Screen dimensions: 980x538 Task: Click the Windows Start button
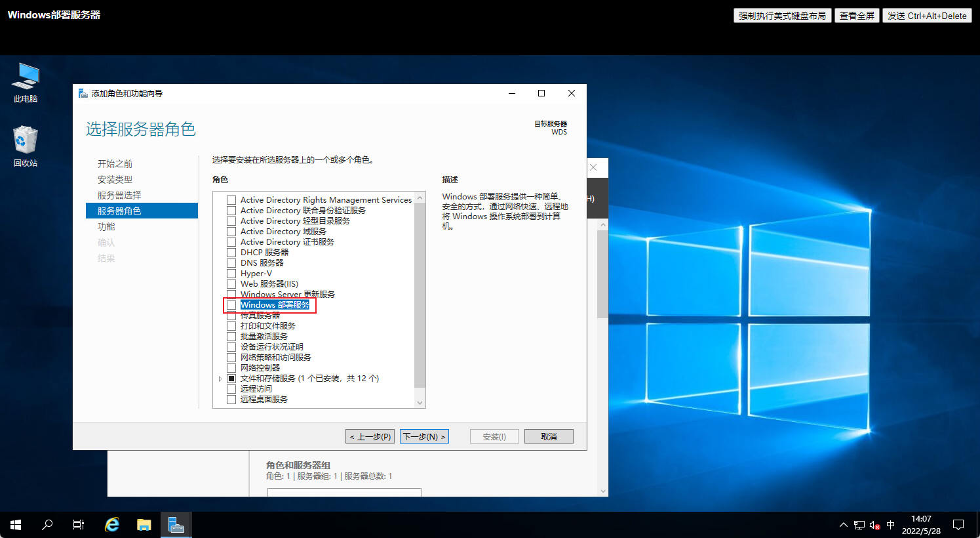[16, 525]
